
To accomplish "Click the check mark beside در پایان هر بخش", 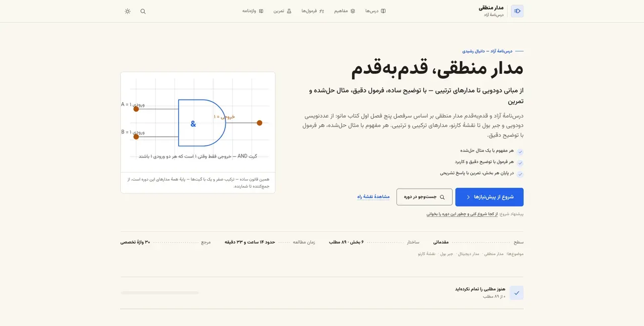I will tap(520, 174).
